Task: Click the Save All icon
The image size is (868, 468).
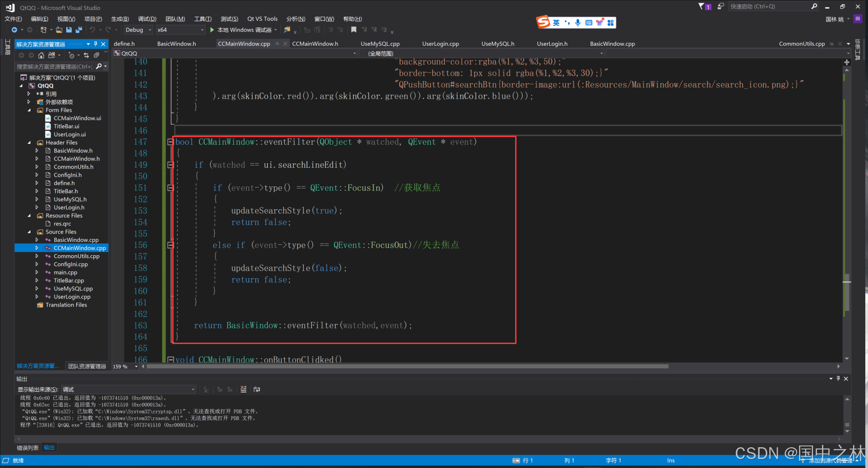Action: point(79,30)
